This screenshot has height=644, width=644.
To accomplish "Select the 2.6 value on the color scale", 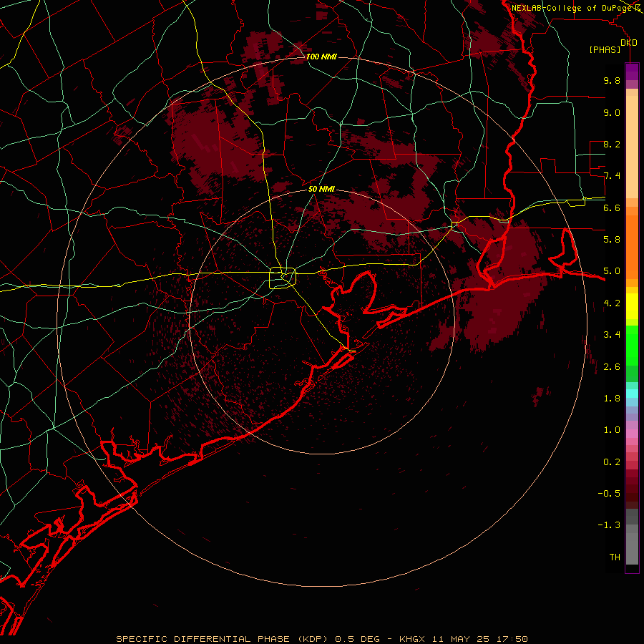I will pos(612,367).
